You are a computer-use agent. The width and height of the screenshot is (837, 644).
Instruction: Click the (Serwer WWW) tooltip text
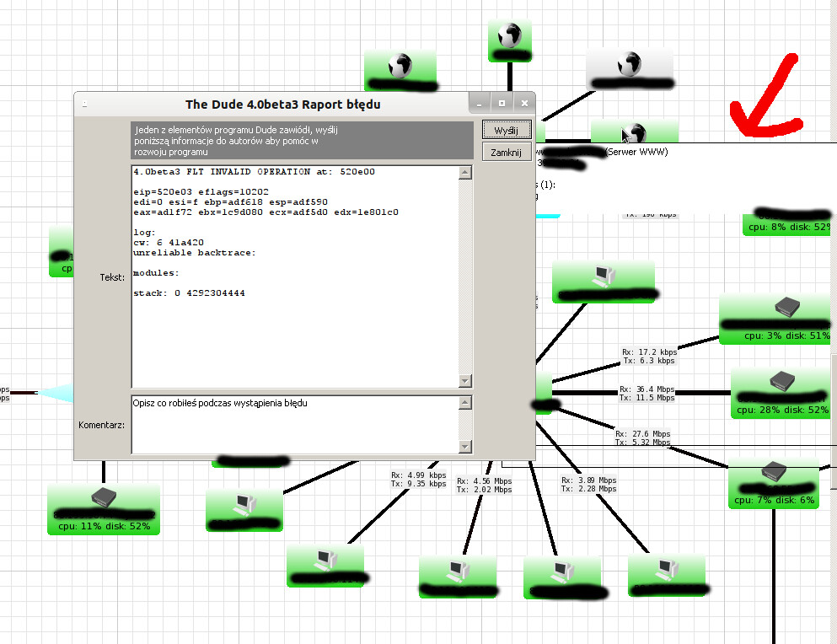pyautogui.click(x=637, y=152)
